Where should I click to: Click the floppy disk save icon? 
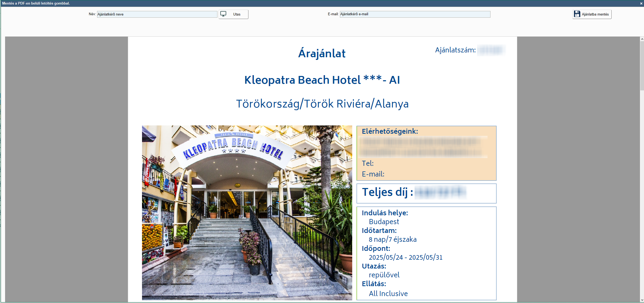(577, 14)
